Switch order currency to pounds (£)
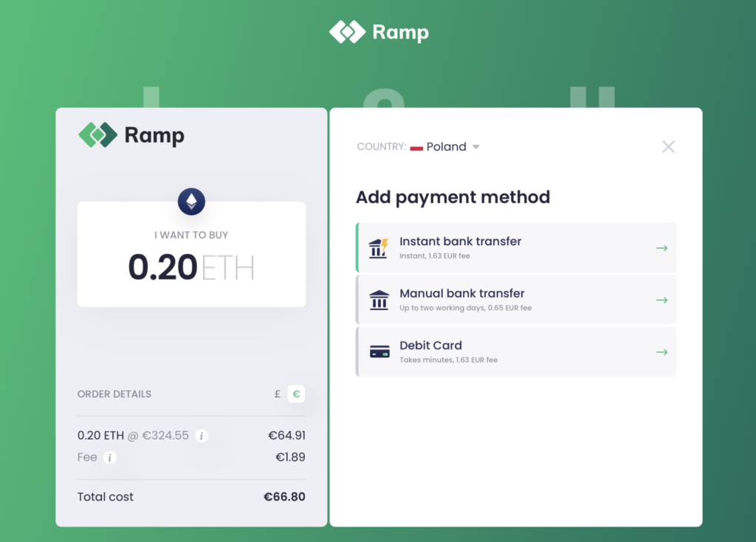This screenshot has width=756, height=542. tap(278, 394)
